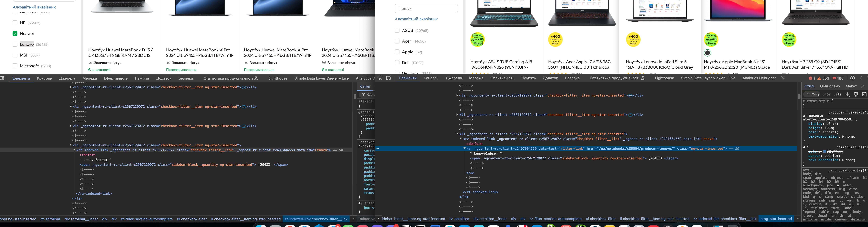Activate the inspect element picker icon
Image resolution: width=868 pixels, height=227 pixels.
pyautogui.click(x=380, y=78)
